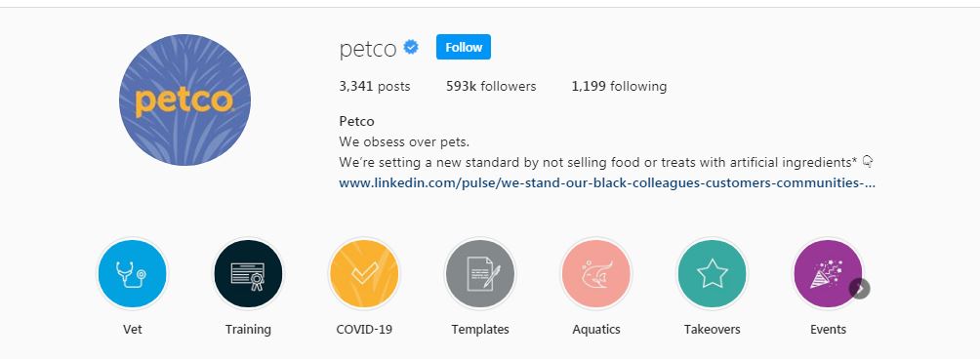Open the Takeovers star highlight icon
980x359 pixels.
point(712,274)
